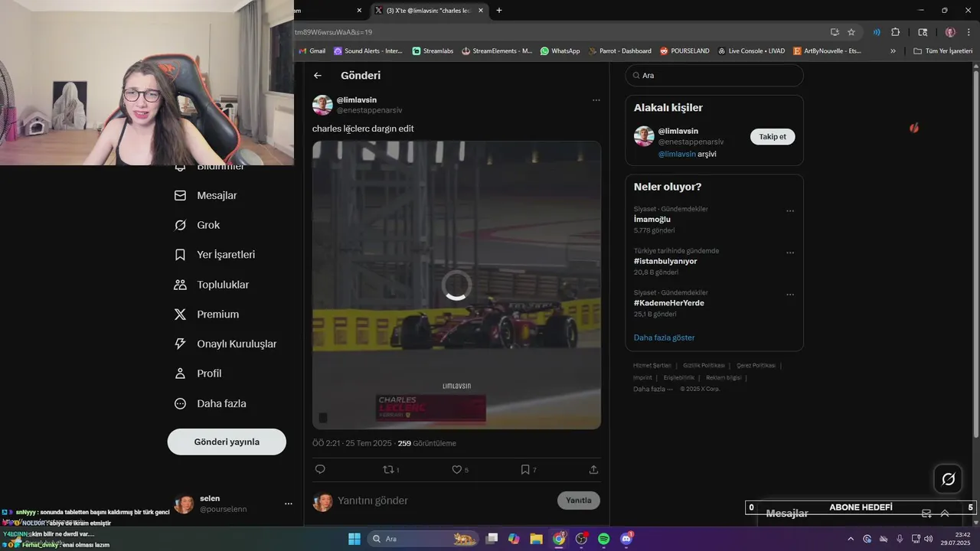Viewport: 980px width, 551px height.
Task: Open Yer İşaretleri in the sidebar
Action: point(214,255)
